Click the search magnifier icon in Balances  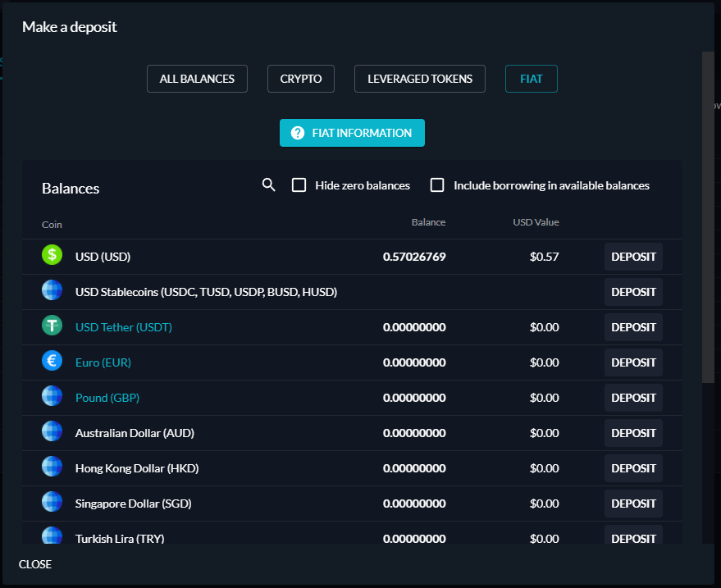coord(268,185)
